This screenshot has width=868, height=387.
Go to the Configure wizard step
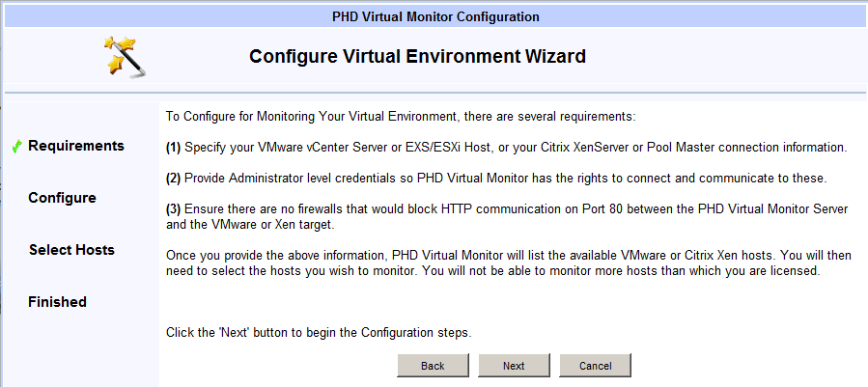[x=62, y=198]
